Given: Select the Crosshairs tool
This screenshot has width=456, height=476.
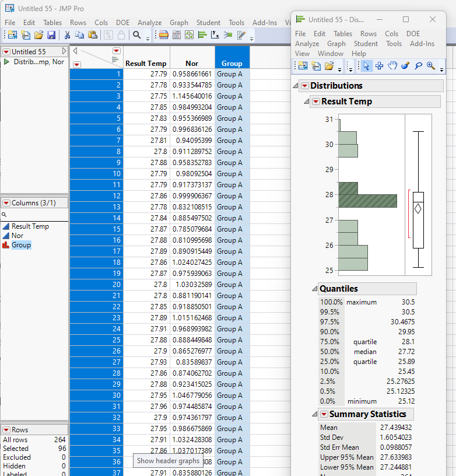Looking at the screenshot, I should click(380, 66).
